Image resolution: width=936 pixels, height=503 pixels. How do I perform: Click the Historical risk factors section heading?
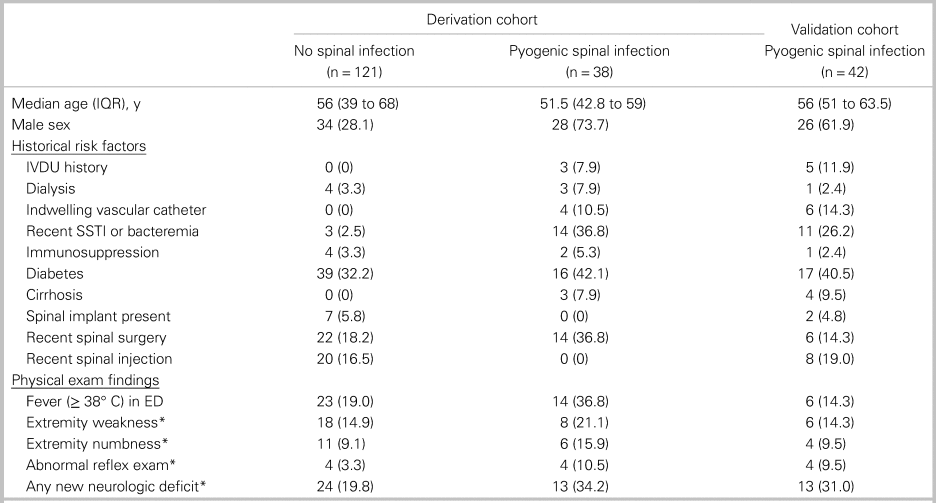79,146
